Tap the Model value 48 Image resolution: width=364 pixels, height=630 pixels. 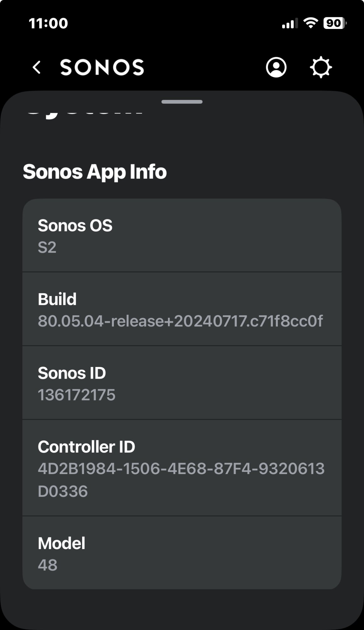pyautogui.click(x=48, y=565)
